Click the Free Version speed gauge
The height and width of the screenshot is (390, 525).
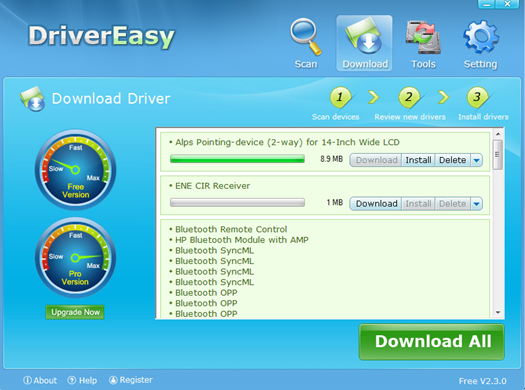(75, 170)
